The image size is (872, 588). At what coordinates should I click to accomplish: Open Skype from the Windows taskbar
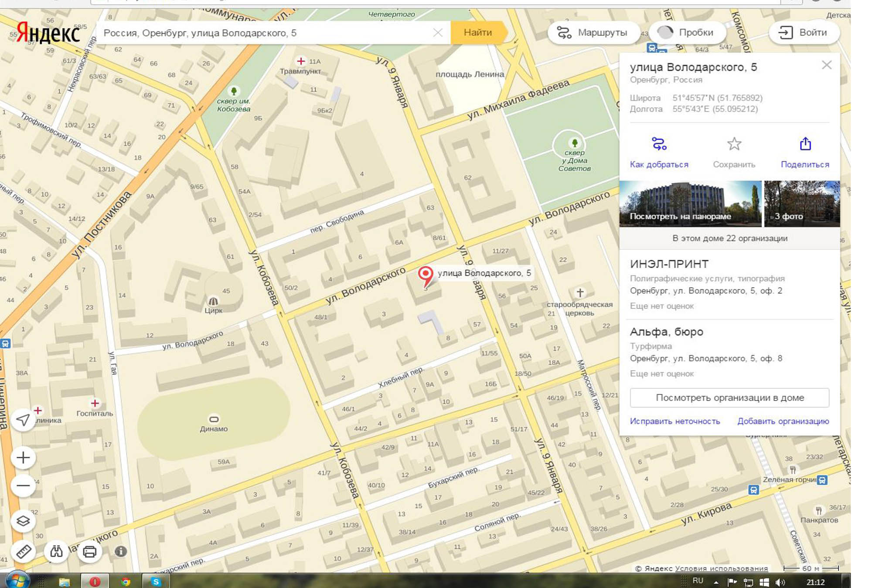pos(156,581)
